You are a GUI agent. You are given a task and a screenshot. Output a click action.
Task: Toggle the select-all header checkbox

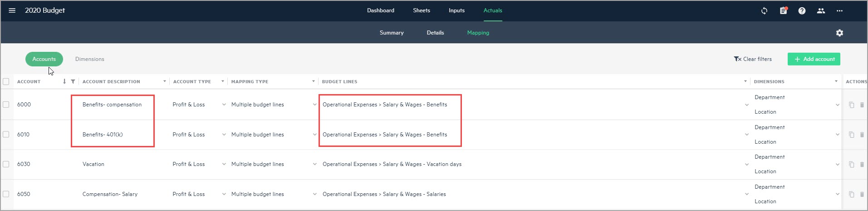[6, 81]
